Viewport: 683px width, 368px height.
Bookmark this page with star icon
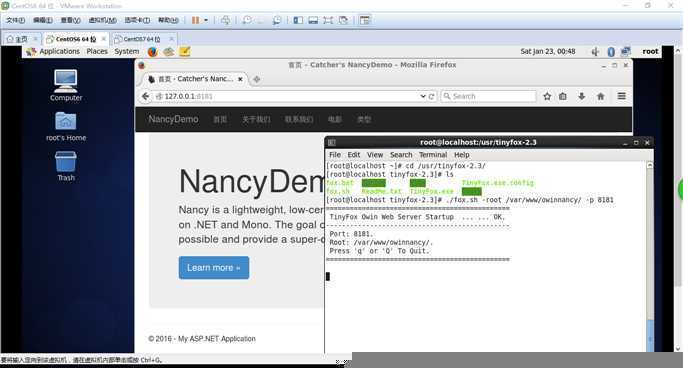pyautogui.click(x=547, y=96)
